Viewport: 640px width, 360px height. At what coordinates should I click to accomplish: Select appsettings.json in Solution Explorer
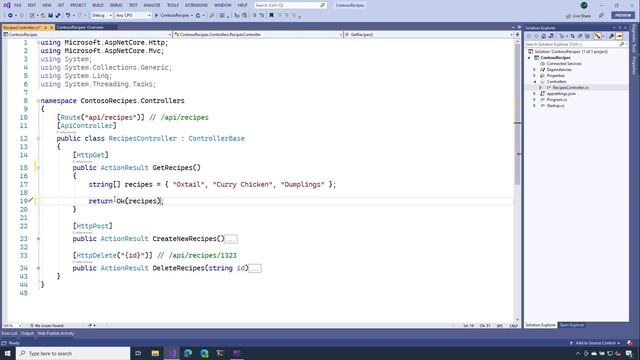tap(561, 94)
